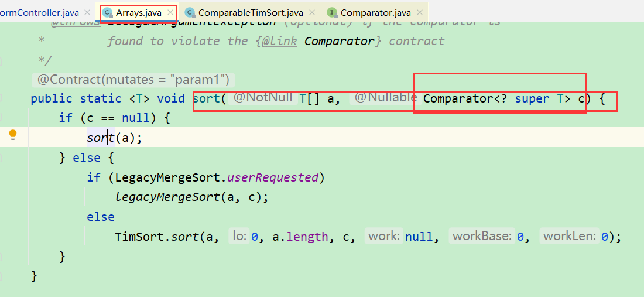Viewport: 644px width, 297px height.
Task: Click the workBase: parameter hint
Action: tap(482, 236)
